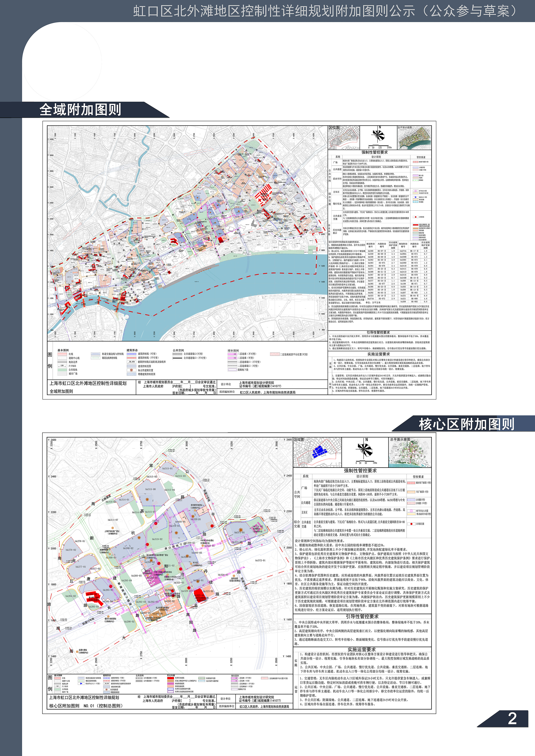Click the 增补图例 heading in the 全域 legend
The height and width of the screenshot is (756, 535).
point(233,351)
